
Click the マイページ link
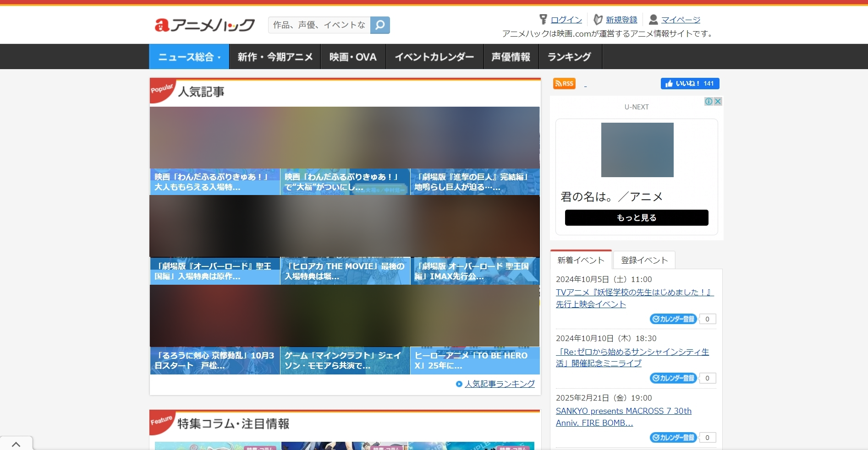click(681, 20)
